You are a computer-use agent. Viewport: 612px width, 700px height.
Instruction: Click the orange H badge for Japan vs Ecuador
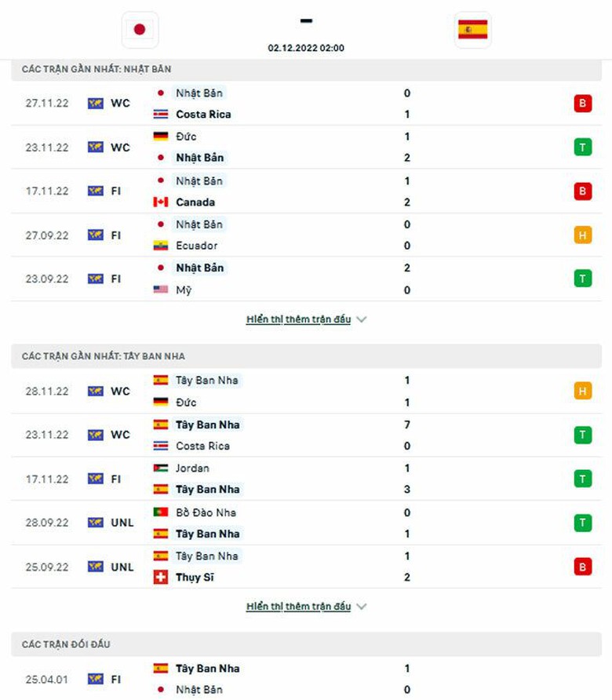click(582, 235)
